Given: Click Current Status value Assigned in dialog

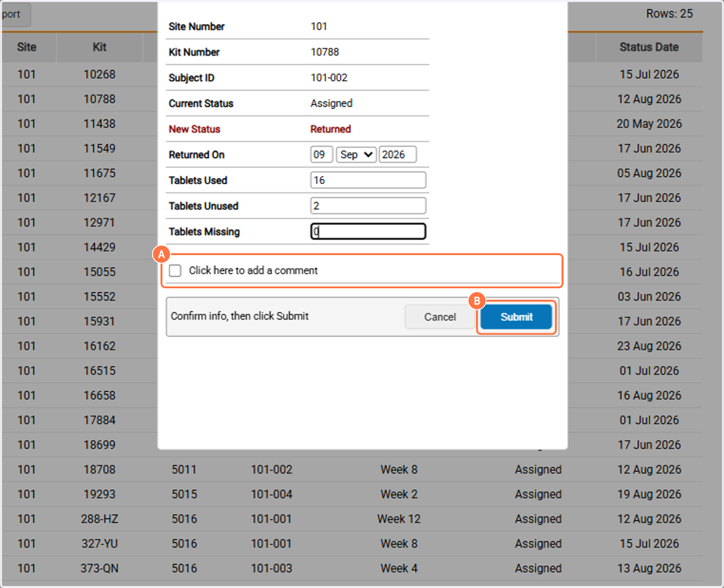Looking at the screenshot, I should click(x=331, y=103).
